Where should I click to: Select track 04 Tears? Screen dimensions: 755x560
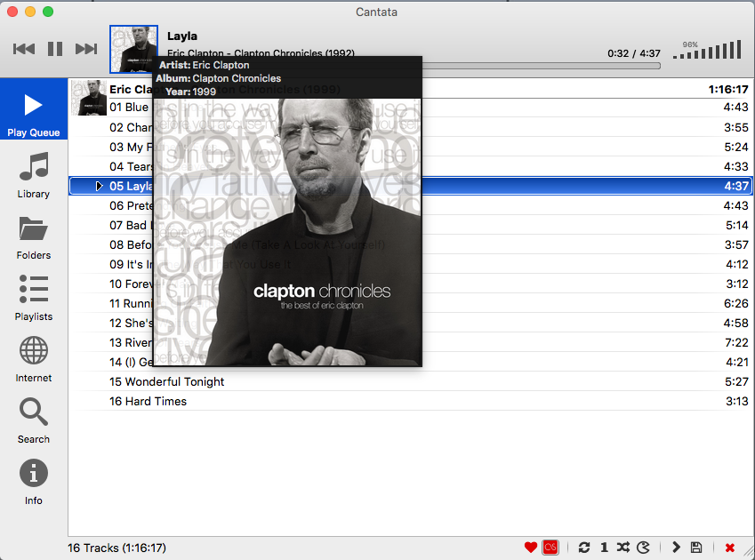point(411,166)
